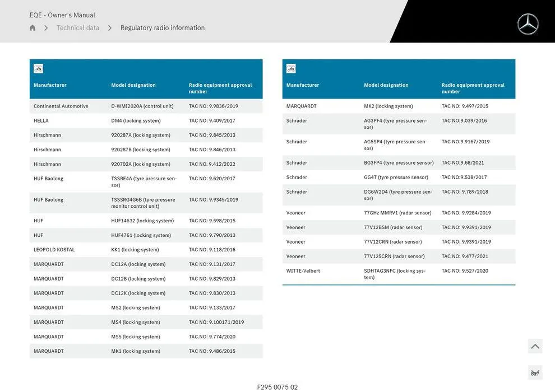Click Model designation header in right table
Image resolution: width=555 pixels, height=392 pixels.
tap(386, 85)
